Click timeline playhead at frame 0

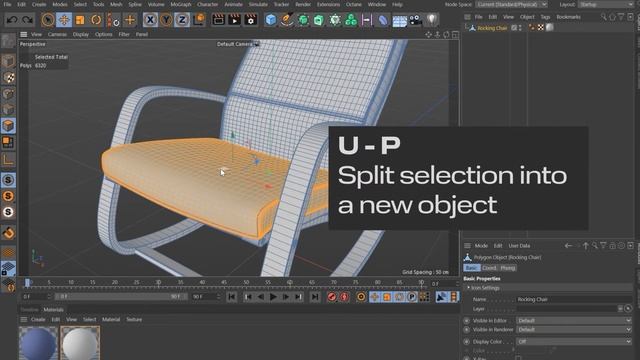(x=27, y=282)
